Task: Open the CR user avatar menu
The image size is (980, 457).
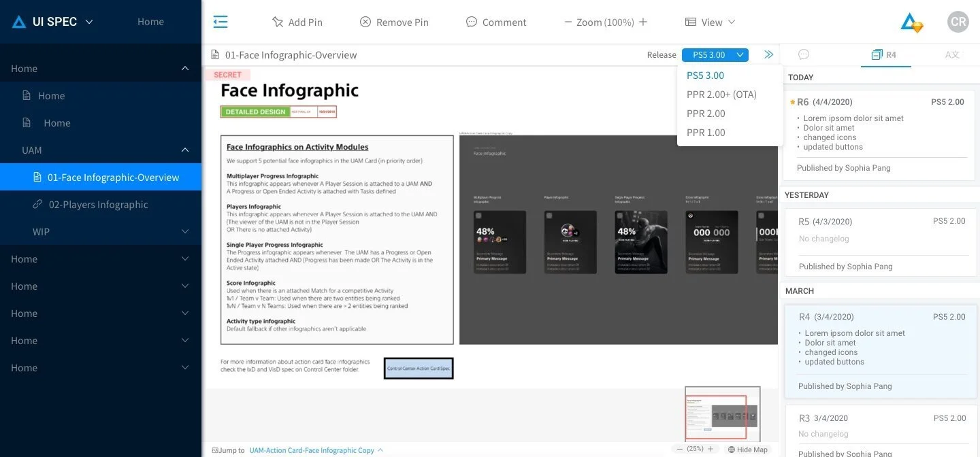Action: 958,22
